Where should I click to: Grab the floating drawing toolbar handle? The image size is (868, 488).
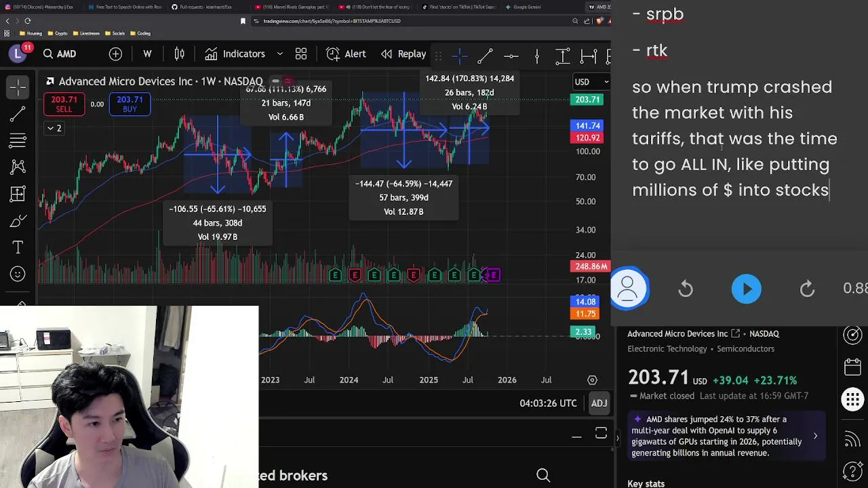[x=439, y=56]
